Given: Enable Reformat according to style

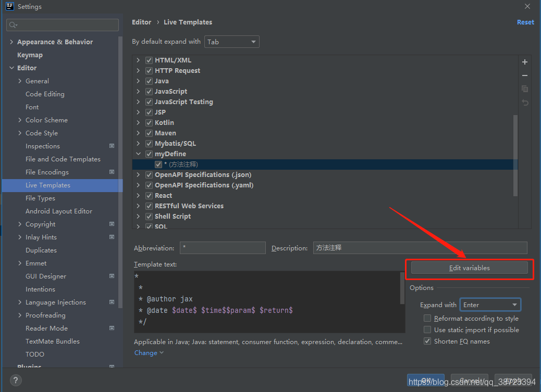Looking at the screenshot, I should point(427,318).
